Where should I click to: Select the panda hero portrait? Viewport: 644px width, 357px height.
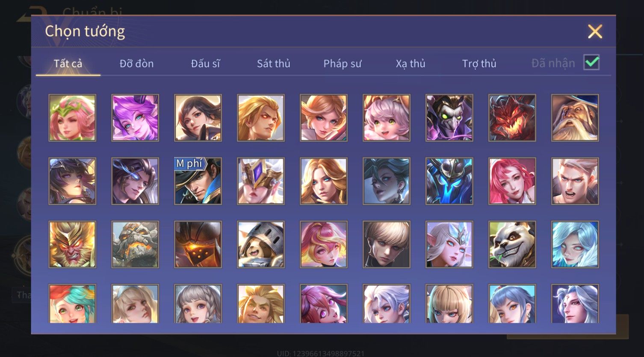512,244
